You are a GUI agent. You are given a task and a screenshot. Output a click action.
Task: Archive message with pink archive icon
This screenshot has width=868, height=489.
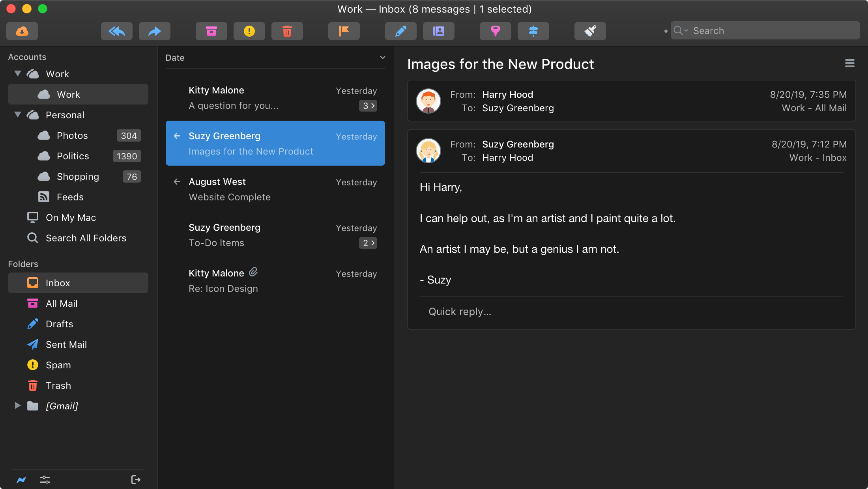211,31
